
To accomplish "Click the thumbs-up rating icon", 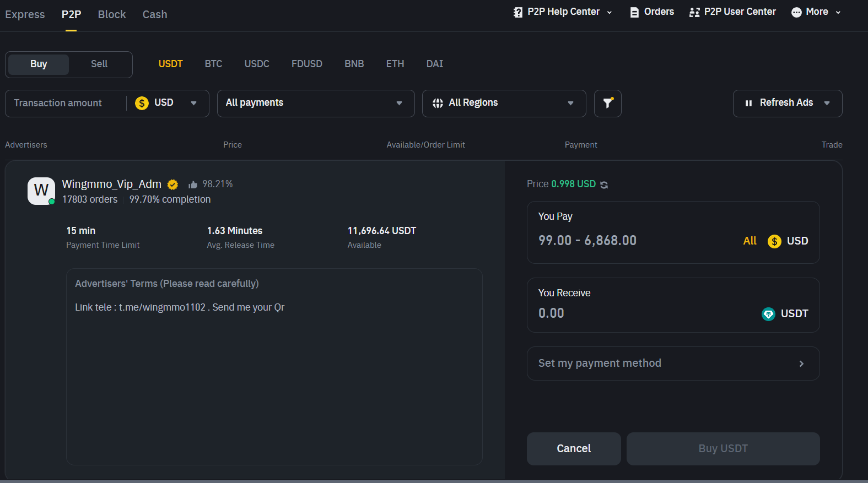I will pos(192,184).
